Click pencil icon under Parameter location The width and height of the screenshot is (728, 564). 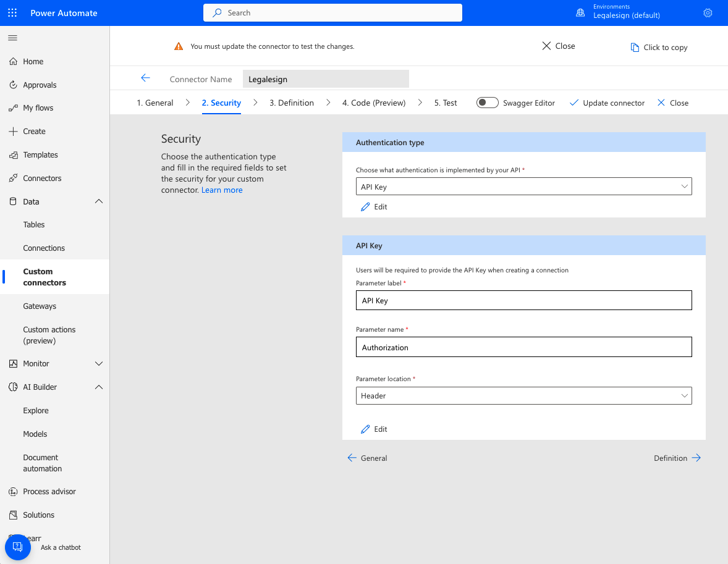[x=365, y=429]
